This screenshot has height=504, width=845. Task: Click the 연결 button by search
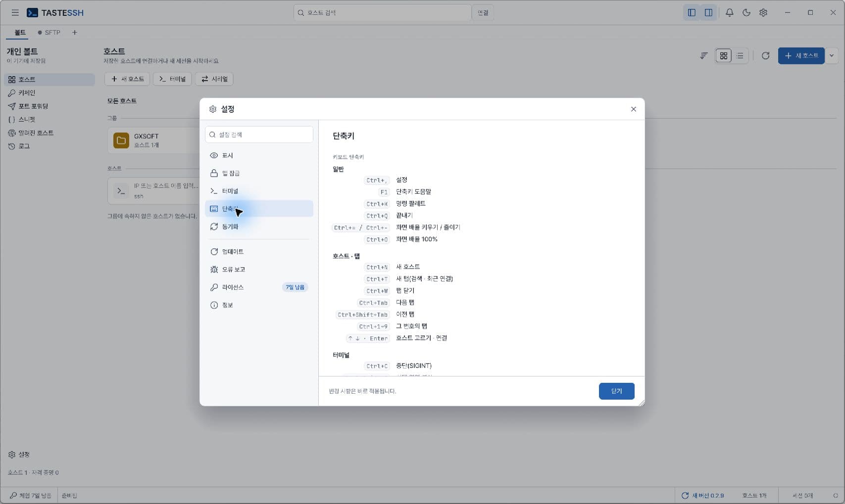coord(483,13)
